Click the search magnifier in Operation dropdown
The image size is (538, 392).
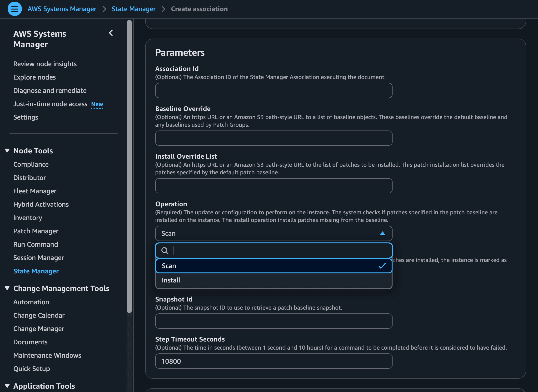pos(165,251)
